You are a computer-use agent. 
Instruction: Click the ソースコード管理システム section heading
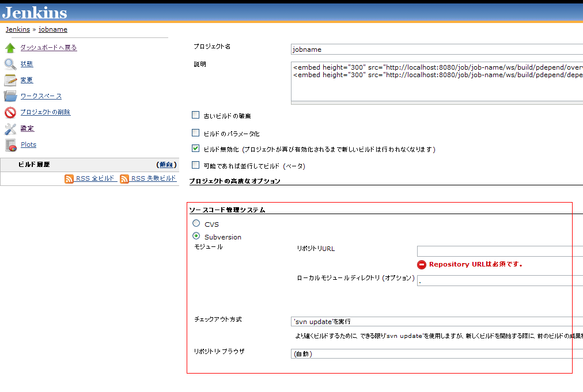227,210
